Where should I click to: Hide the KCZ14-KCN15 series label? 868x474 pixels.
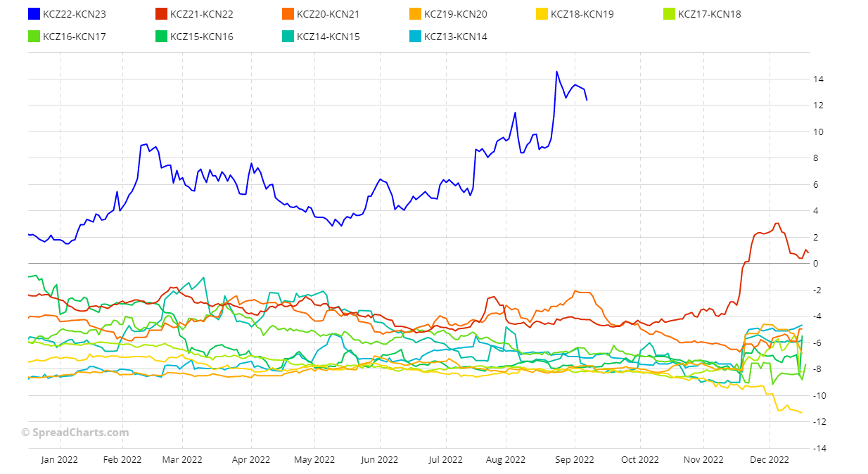tap(328, 37)
